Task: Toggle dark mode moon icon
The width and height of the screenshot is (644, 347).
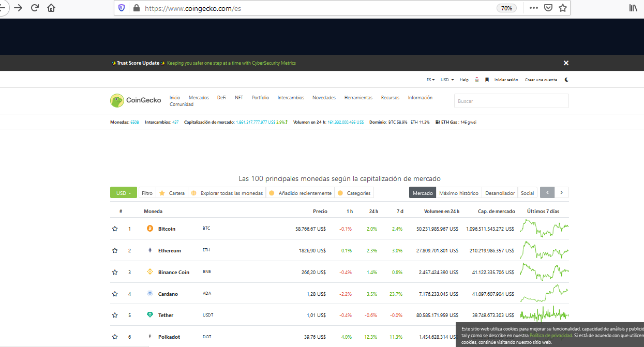Action: 566,80
